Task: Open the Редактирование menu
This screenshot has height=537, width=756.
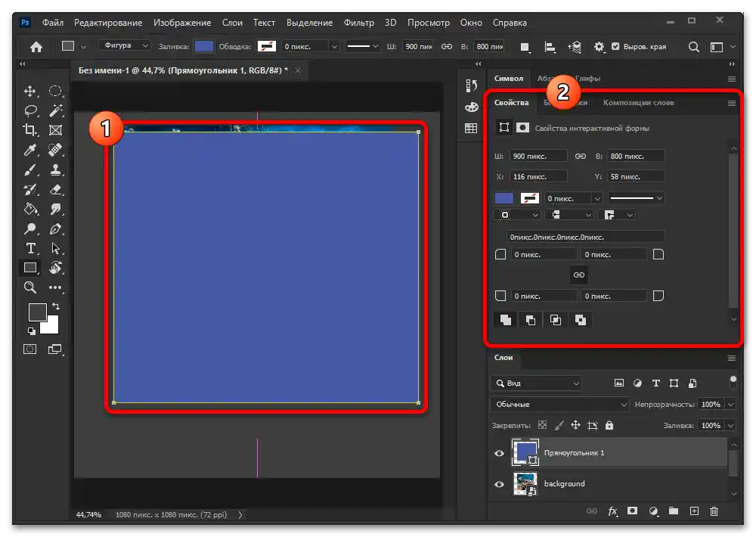Action: [108, 23]
